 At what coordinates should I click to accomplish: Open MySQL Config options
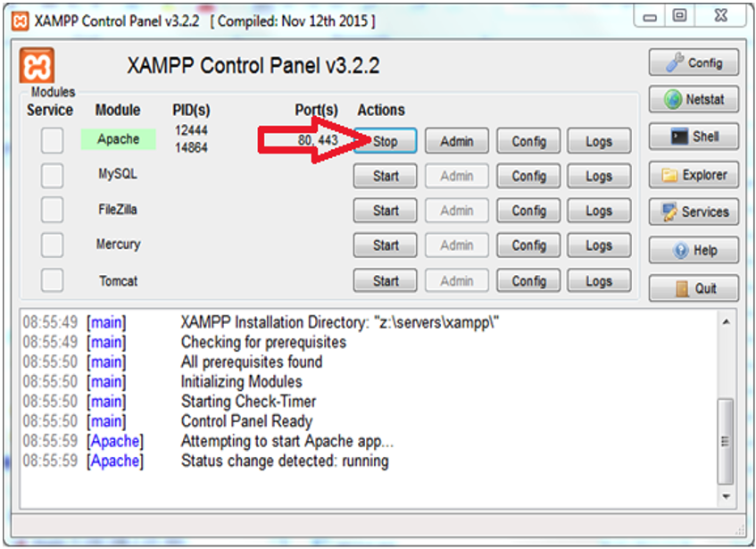tap(528, 176)
